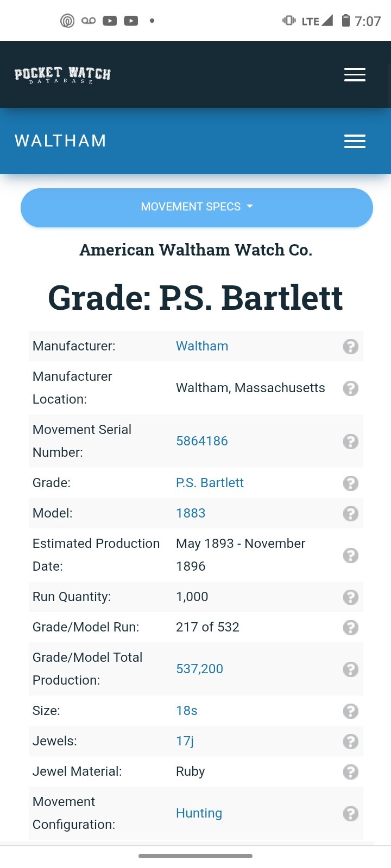
Task: Click help icon for Movement Configuration
Action: pyautogui.click(x=351, y=814)
